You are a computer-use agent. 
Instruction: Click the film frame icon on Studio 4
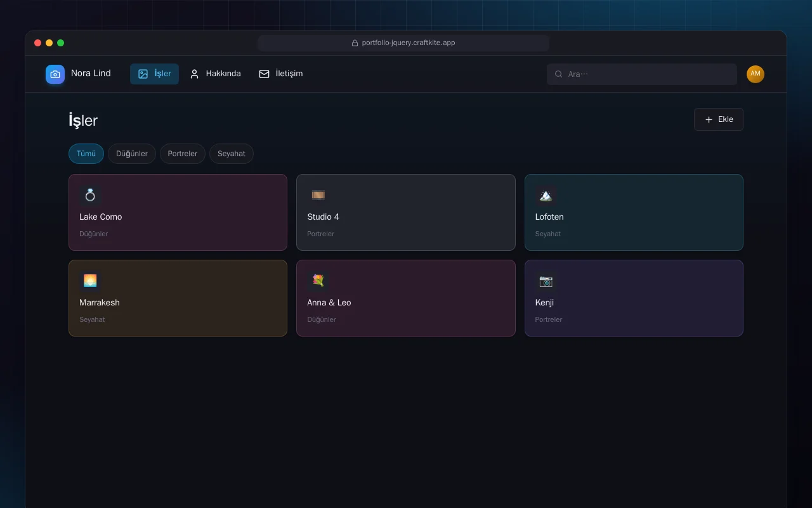[x=318, y=195]
